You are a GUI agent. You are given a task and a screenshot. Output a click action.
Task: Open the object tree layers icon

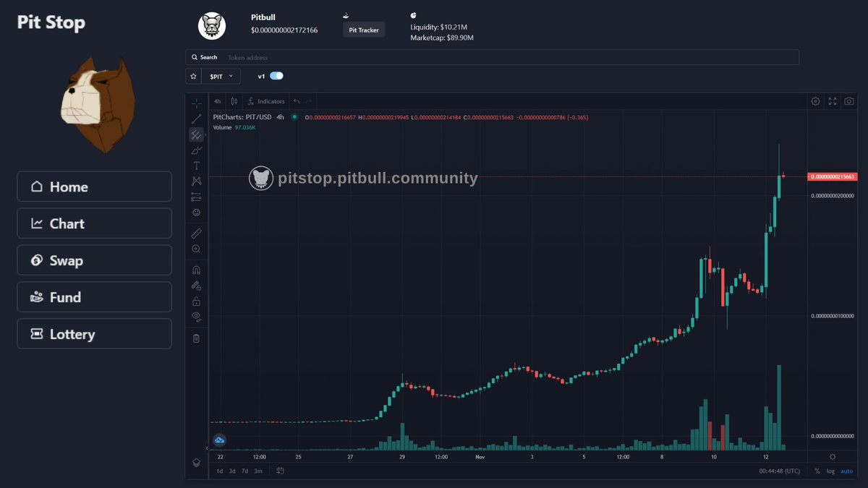click(x=196, y=462)
